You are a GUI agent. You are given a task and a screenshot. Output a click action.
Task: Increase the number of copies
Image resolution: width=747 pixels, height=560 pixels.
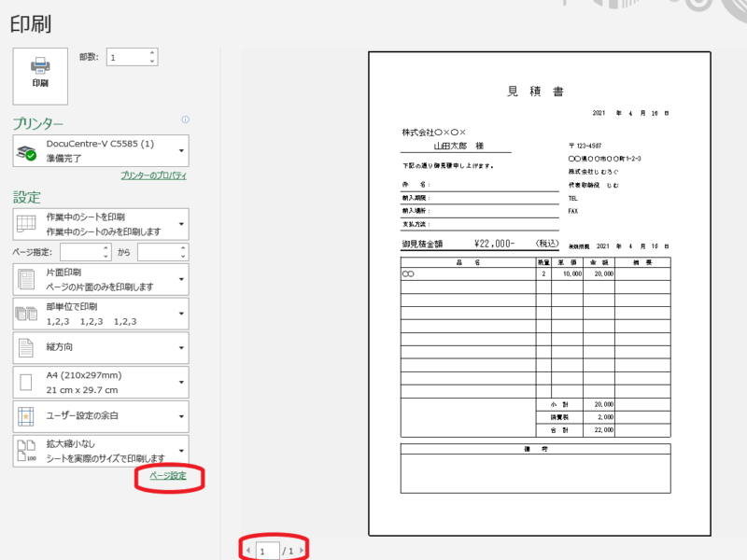[151, 53]
